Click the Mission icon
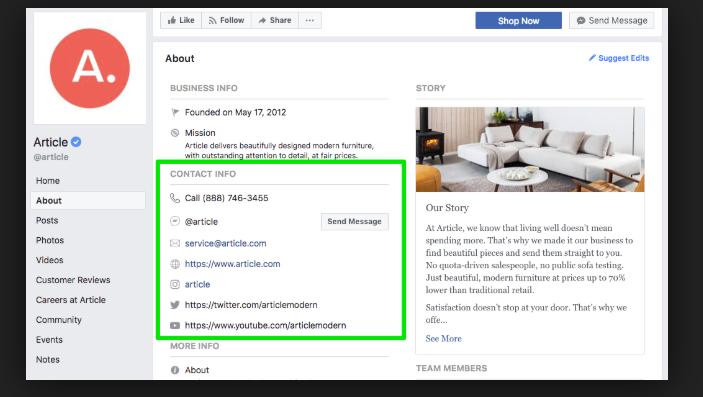Screen dimensions: 703x397 click(x=175, y=133)
